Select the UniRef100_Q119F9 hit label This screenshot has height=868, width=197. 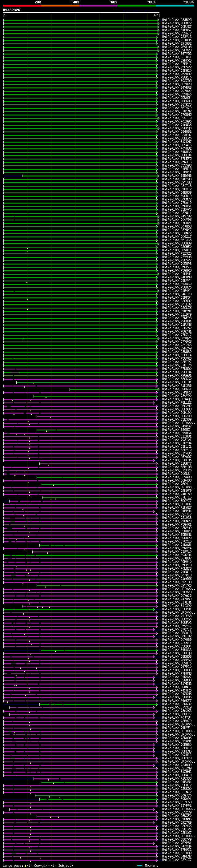177,315
